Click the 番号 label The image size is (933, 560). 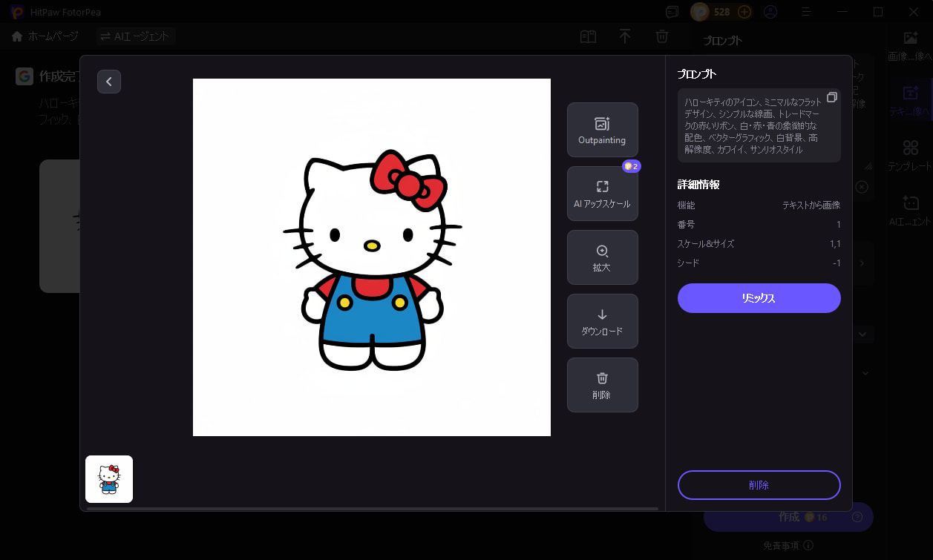(x=687, y=224)
